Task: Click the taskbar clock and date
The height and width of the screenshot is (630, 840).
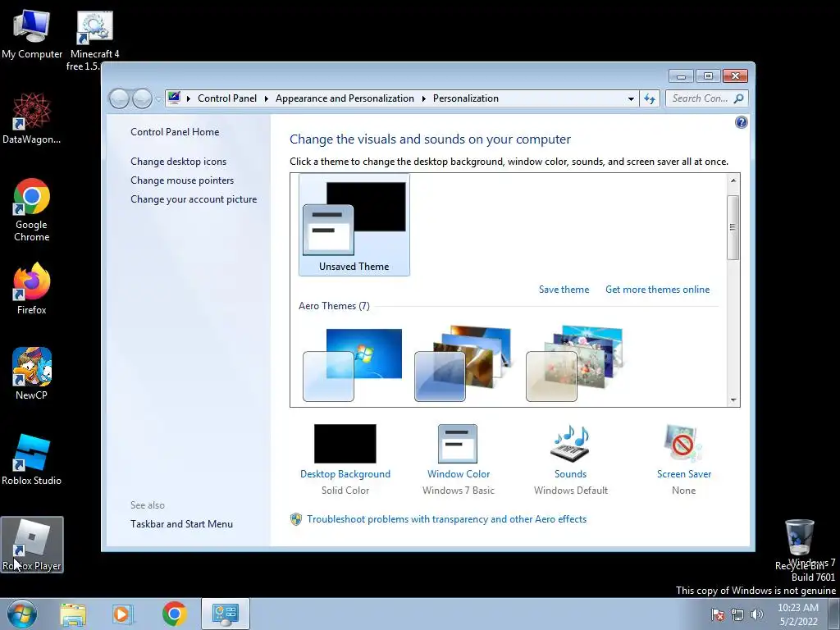Action: coord(798,614)
